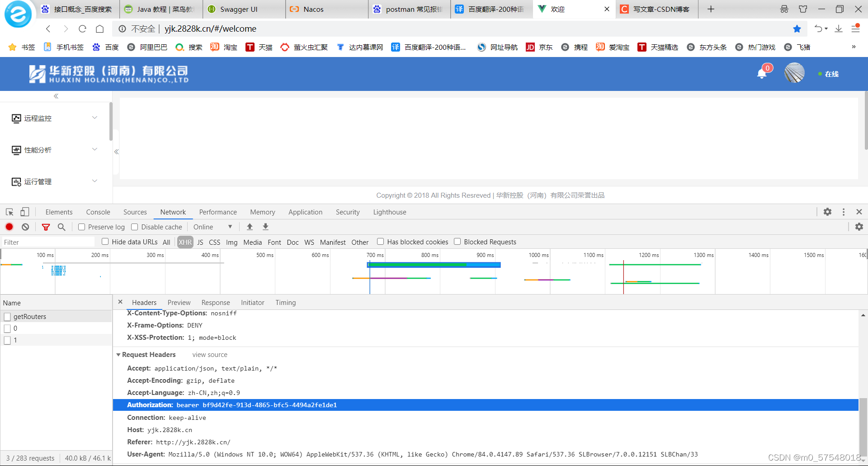Show All request types
Screen dimensions: 868x466
point(166,242)
